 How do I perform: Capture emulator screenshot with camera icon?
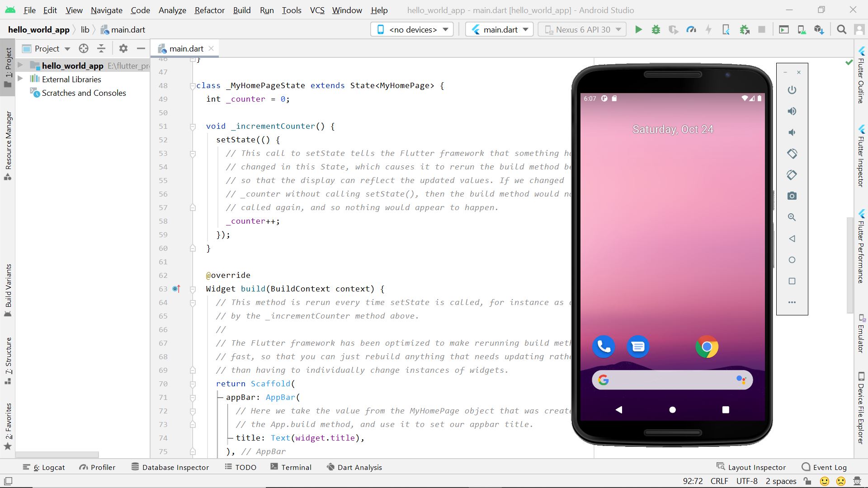click(x=792, y=196)
